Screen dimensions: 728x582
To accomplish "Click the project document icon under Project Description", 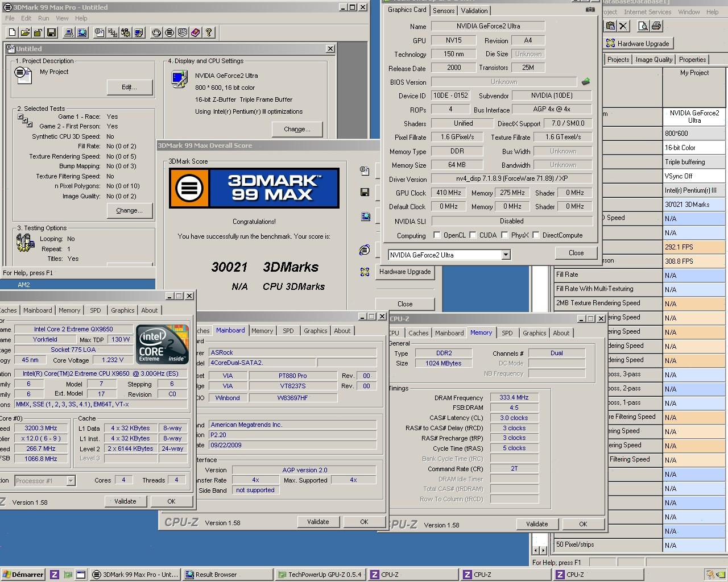I will click(x=23, y=75).
